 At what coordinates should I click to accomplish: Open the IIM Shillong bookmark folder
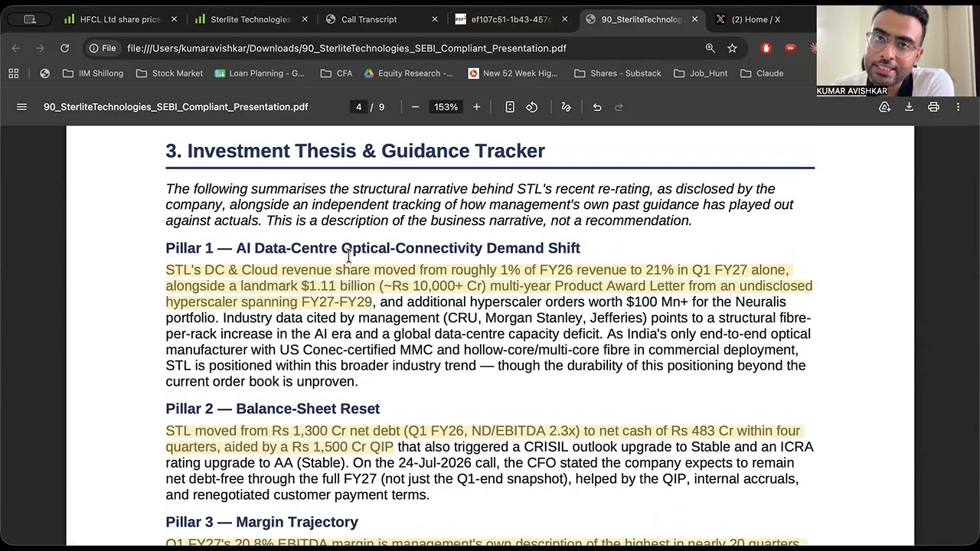click(x=93, y=73)
